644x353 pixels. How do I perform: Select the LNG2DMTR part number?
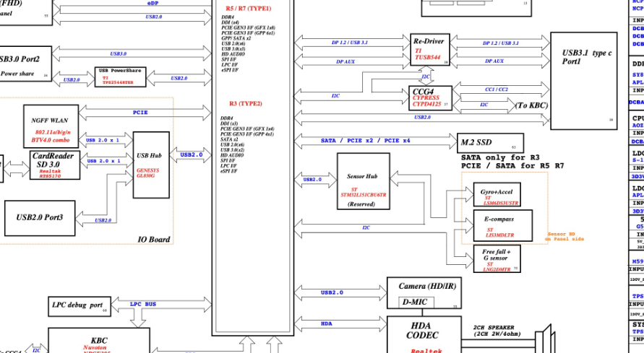coord(497,269)
